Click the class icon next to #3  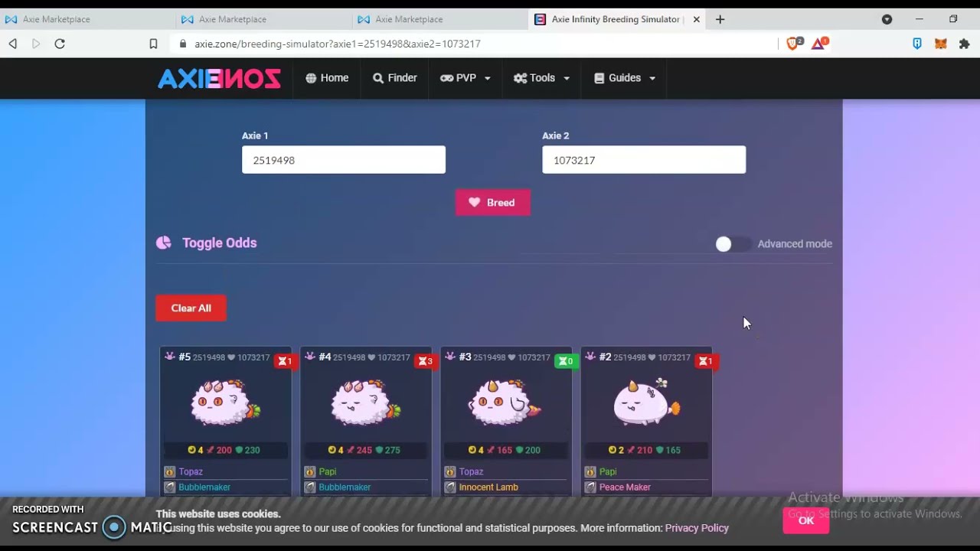click(x=450, y=357)
